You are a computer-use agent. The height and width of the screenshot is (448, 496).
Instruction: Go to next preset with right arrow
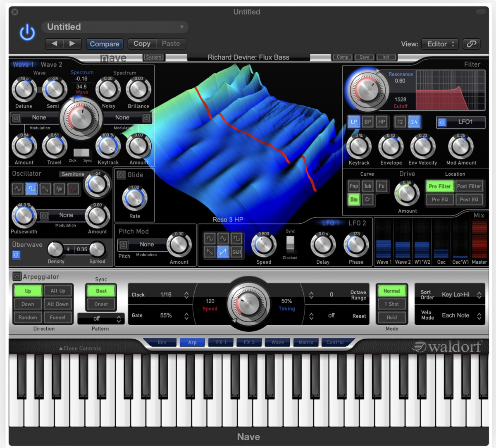click(x=72, y=43)
